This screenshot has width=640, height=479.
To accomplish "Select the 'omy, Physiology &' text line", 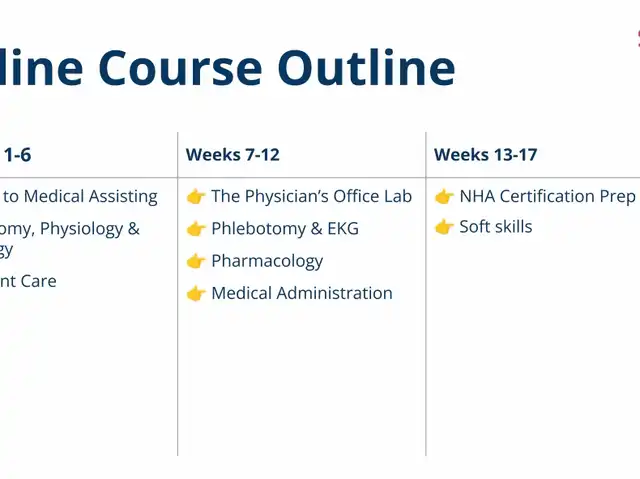I will point(70,229).
